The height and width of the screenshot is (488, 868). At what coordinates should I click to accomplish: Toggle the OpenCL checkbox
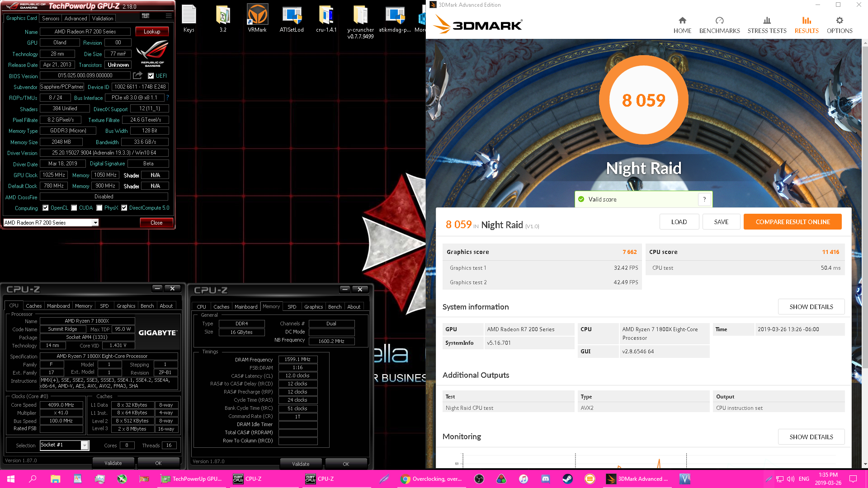[45, 208]
